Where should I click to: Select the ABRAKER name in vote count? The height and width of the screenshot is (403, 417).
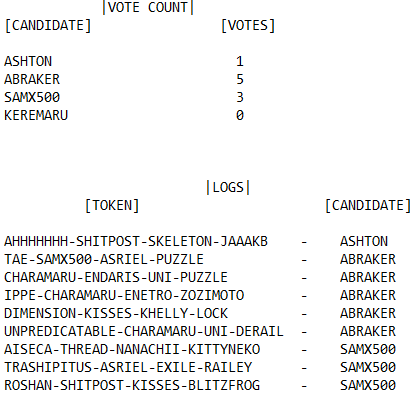click(32, 79)
